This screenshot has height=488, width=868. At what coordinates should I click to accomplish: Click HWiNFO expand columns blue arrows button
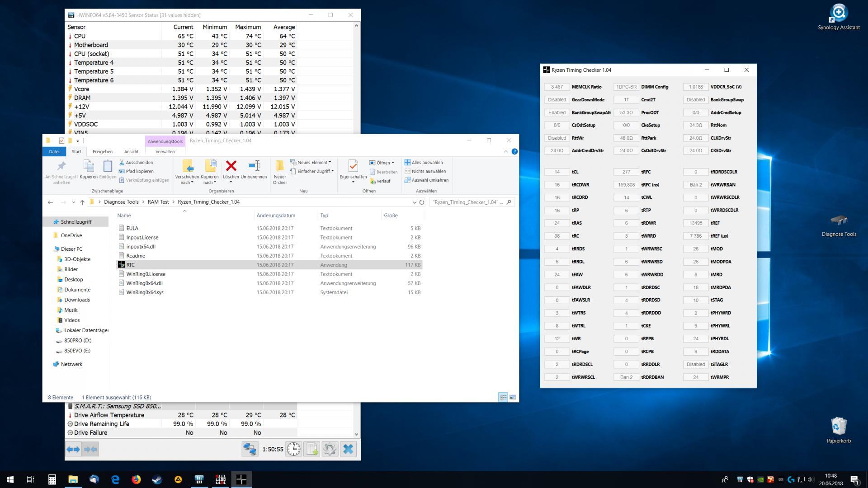tap(73, 449)
